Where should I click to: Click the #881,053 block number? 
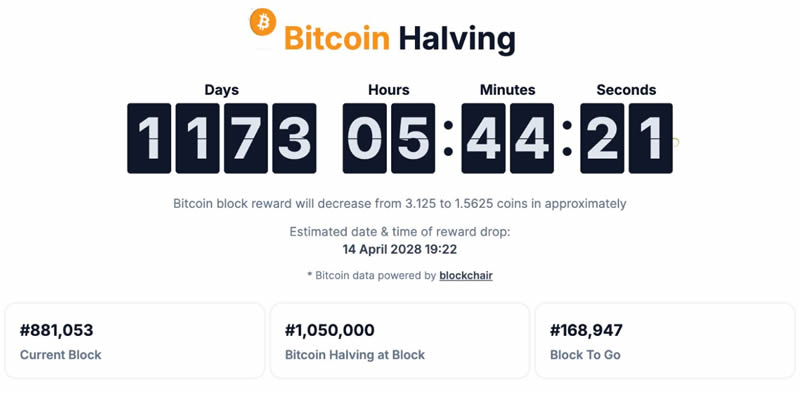click(57, 330)
